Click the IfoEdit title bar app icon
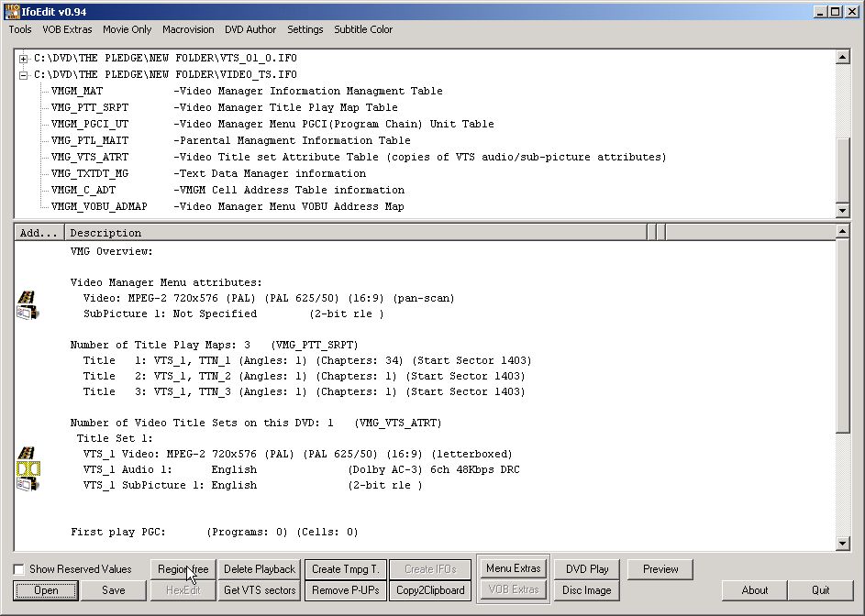The height and width of the screenshot is (616, 865). (12, 11)
